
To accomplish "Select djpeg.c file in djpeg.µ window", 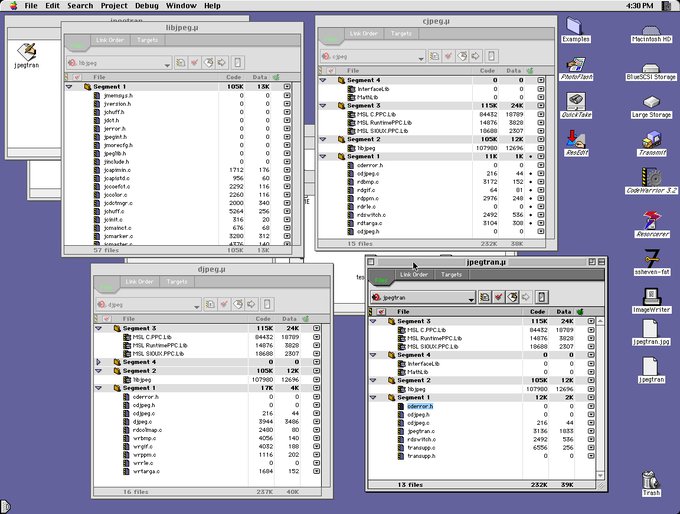I will 142,422.
